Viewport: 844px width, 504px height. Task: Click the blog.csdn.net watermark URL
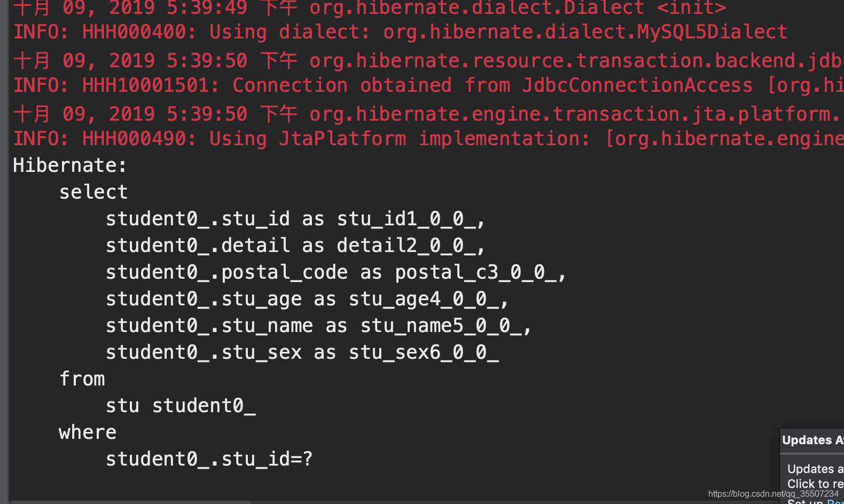(773, 494)
